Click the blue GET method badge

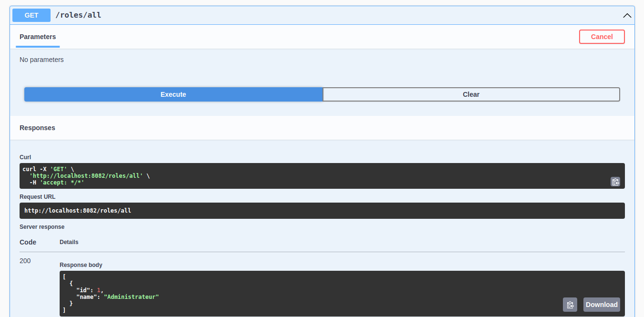31,15
